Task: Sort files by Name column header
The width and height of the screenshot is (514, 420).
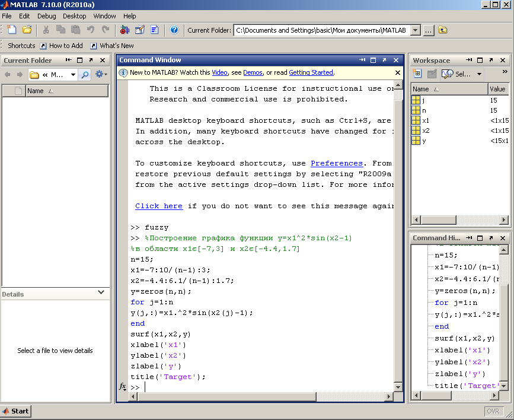Action: 67,91
